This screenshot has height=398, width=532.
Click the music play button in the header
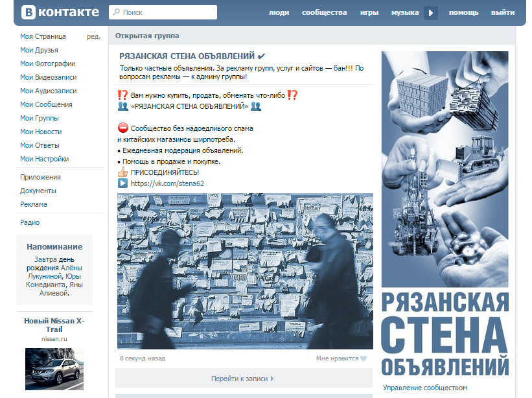[x=430, y=13]
